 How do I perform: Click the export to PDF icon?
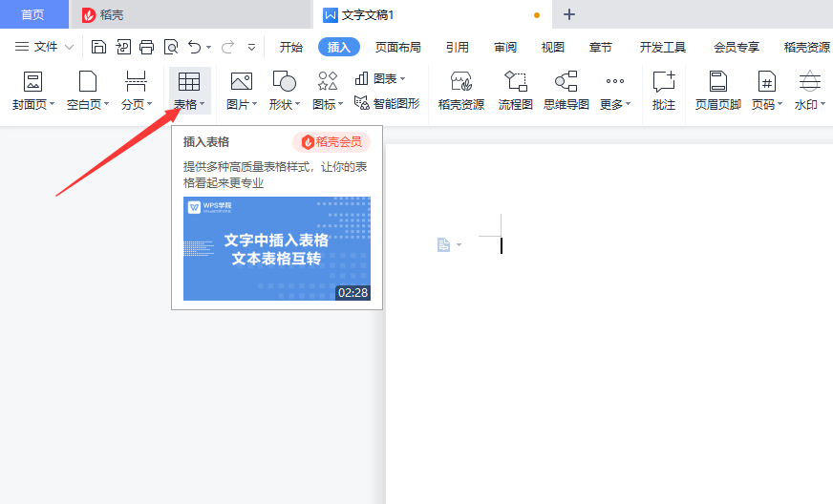122,47
